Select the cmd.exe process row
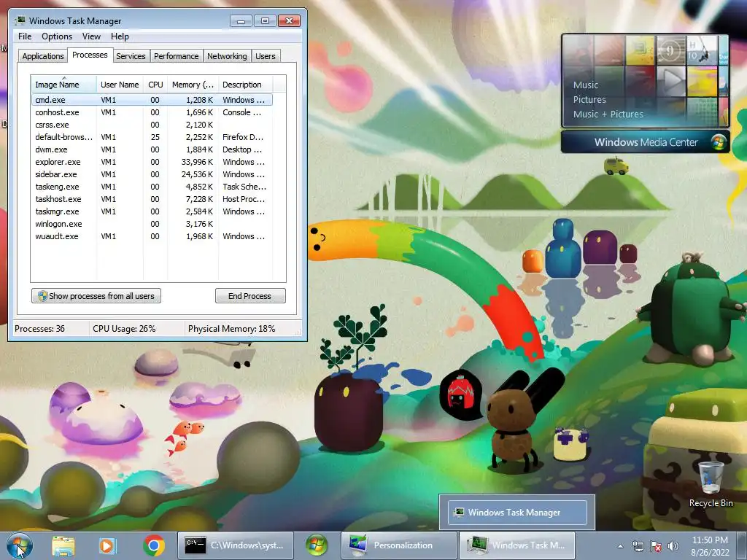 tap(152, 100)
